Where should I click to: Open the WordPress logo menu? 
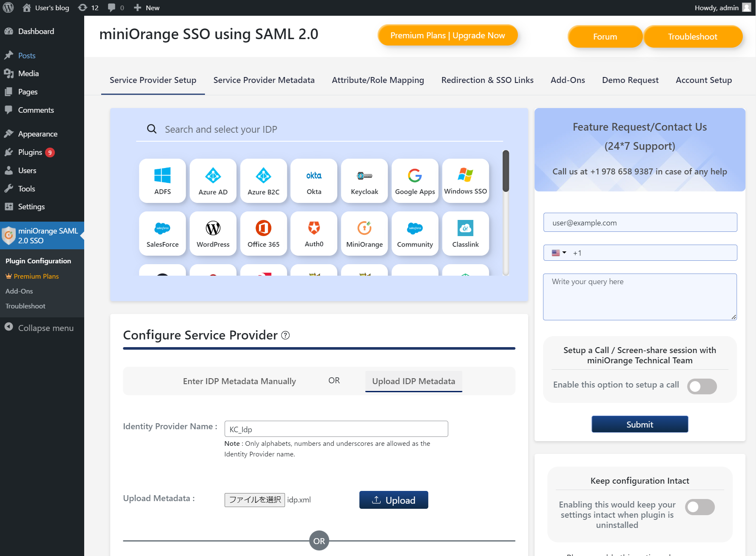tap(9, 8)
